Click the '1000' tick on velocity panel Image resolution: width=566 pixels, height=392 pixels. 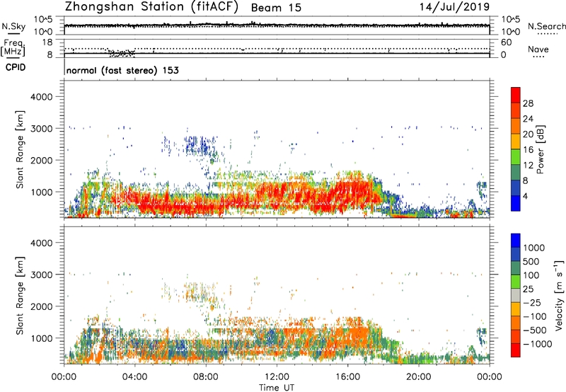coord(41,338)
